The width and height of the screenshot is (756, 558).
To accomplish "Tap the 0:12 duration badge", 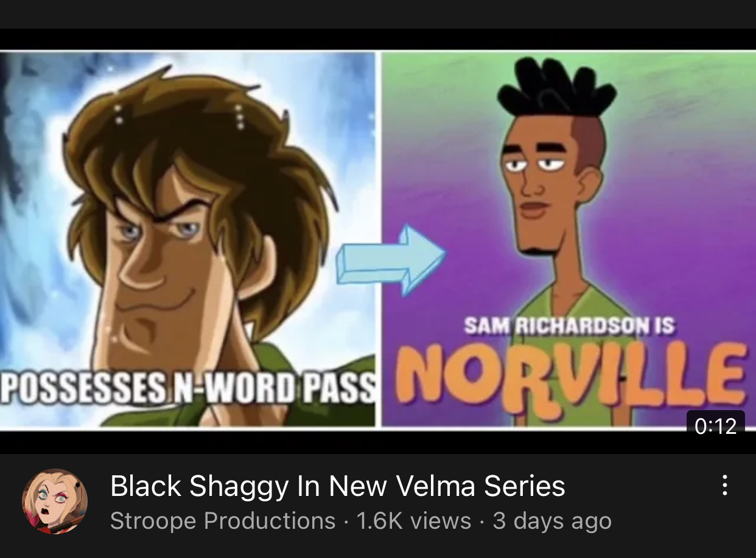I will pyautogui.click(x=715, y=425).
